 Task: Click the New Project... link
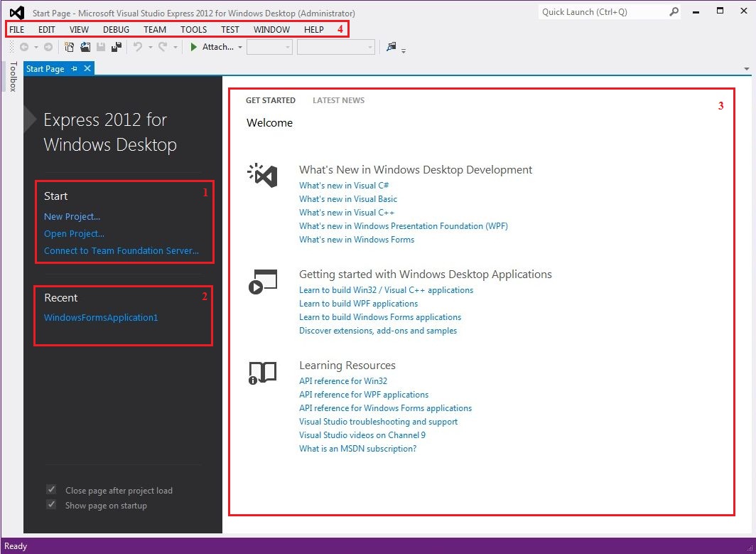72,217
